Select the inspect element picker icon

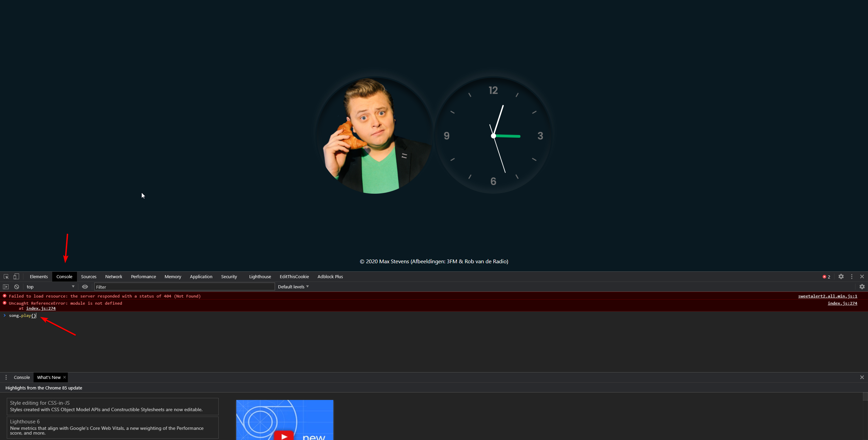click(x=6, y=276)
